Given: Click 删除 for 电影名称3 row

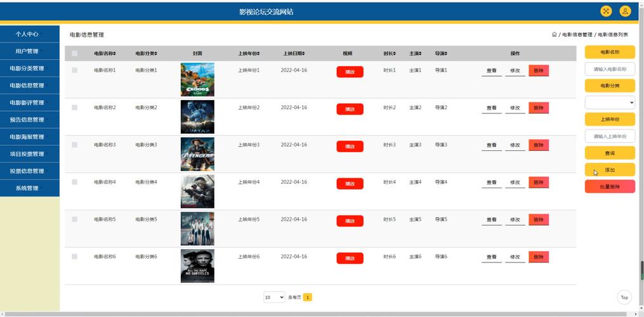Looking at the screenshot, I should (x=539, y=145).
